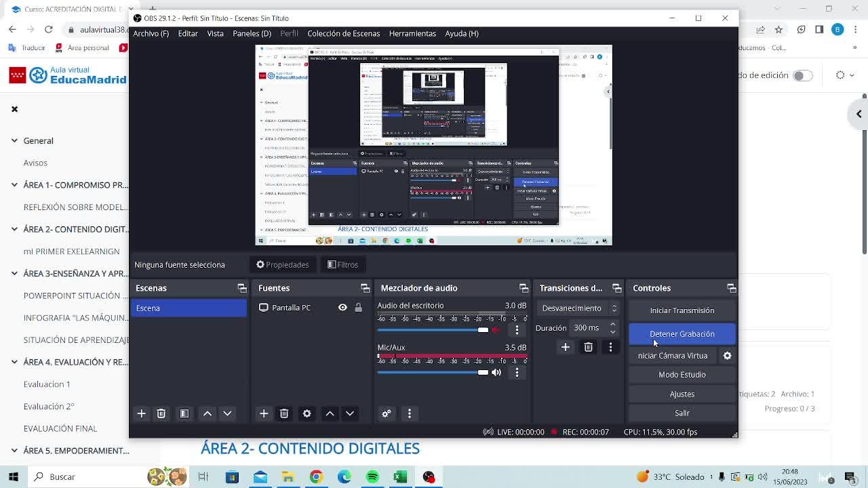The width and height of the screenshot is (868, 488).
Task: Toggle lock on Pantalla PC source
Action: pos(358,308)
